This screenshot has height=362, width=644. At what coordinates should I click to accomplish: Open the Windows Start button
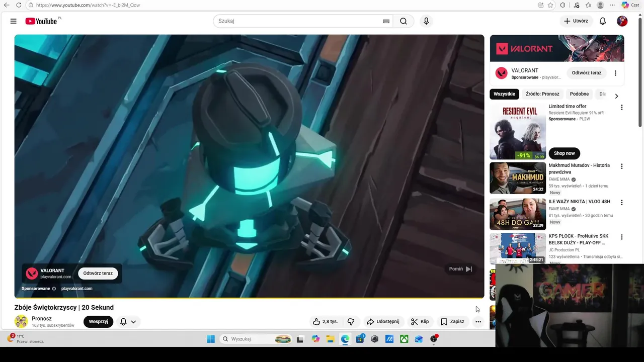click(211, 339)
